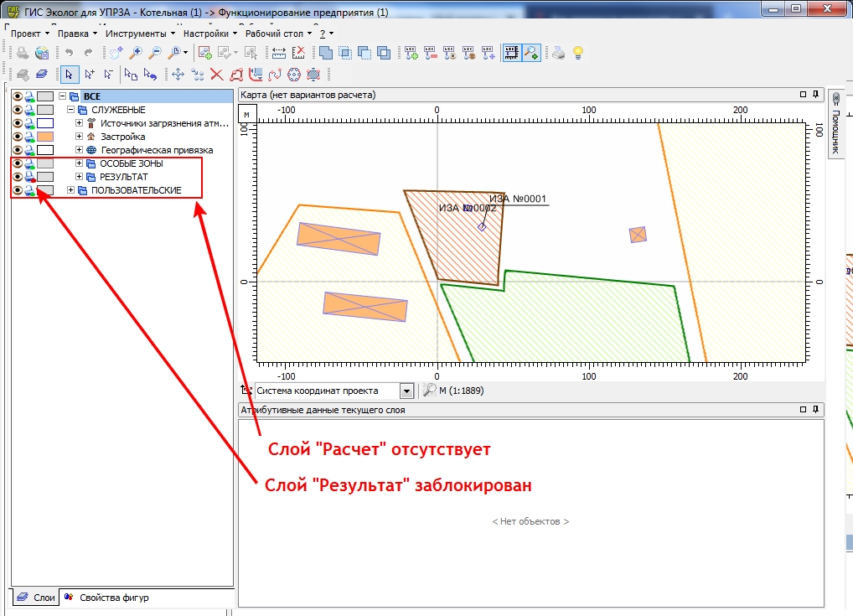853x616 pixels.
Task: Click the orange color swatch of Застройка
Action: click(45, 137)
